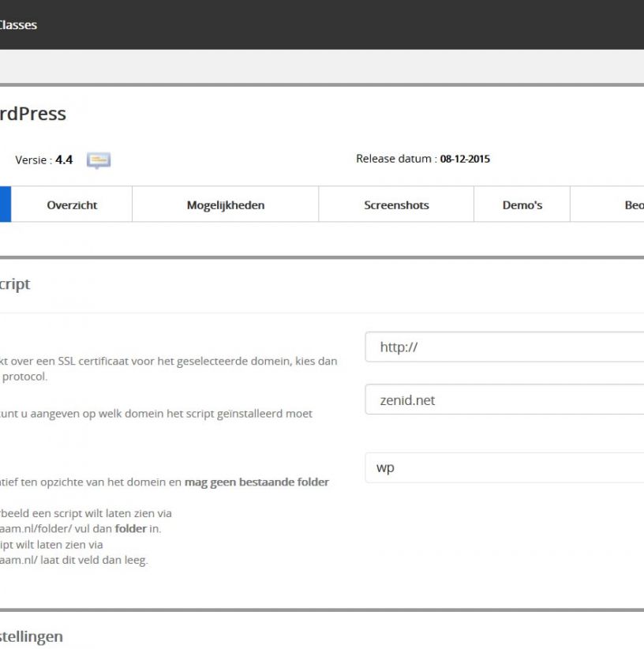Open the changelog icon beside Versie 4.4
This screenshot has width=644, height=649.
coord(99,160)
